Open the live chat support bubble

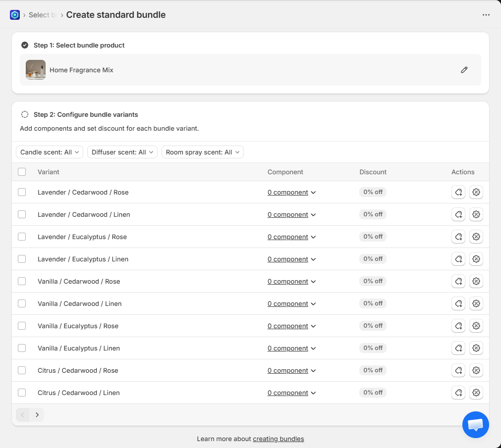pos(475,424)
